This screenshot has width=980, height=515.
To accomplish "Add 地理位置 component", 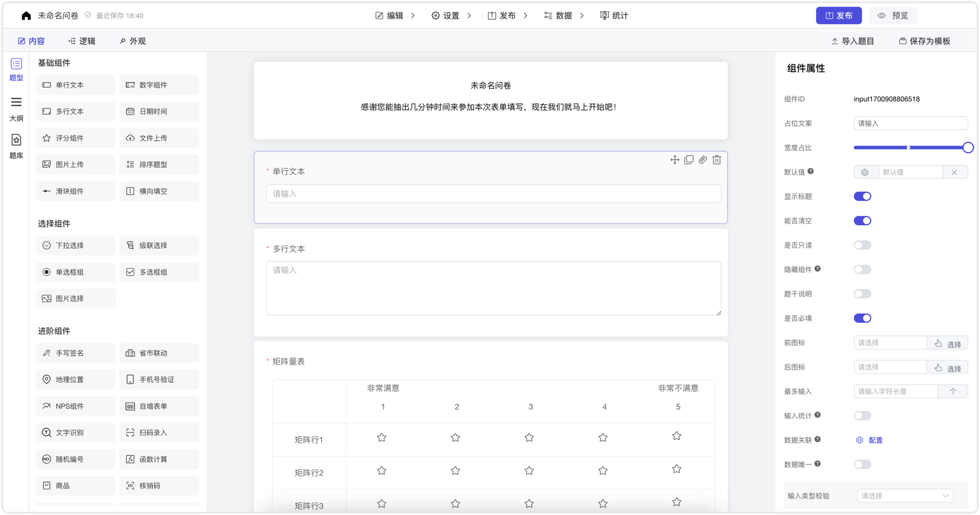I will [76, 380].
